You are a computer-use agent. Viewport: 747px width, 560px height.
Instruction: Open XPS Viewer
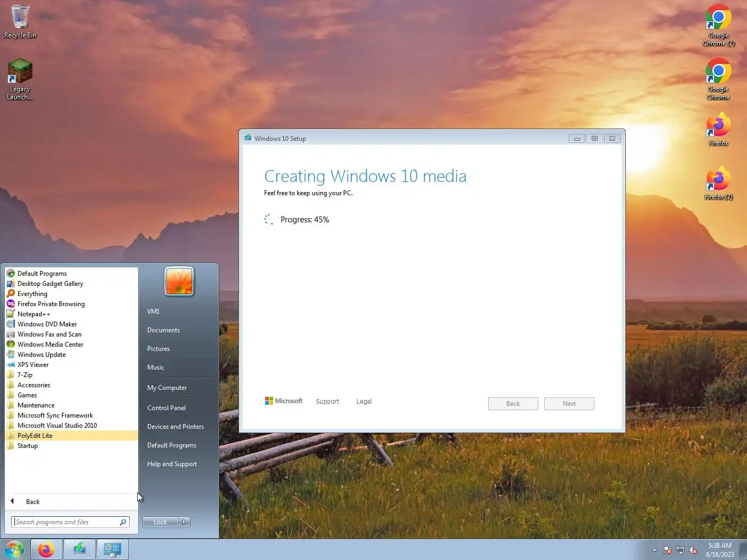click(71, 365)
